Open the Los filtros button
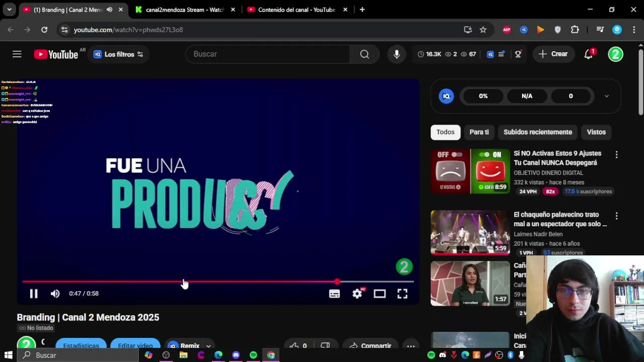Image resolution: width=644 pixels, height=362 pixels. (x=118, y=54)
